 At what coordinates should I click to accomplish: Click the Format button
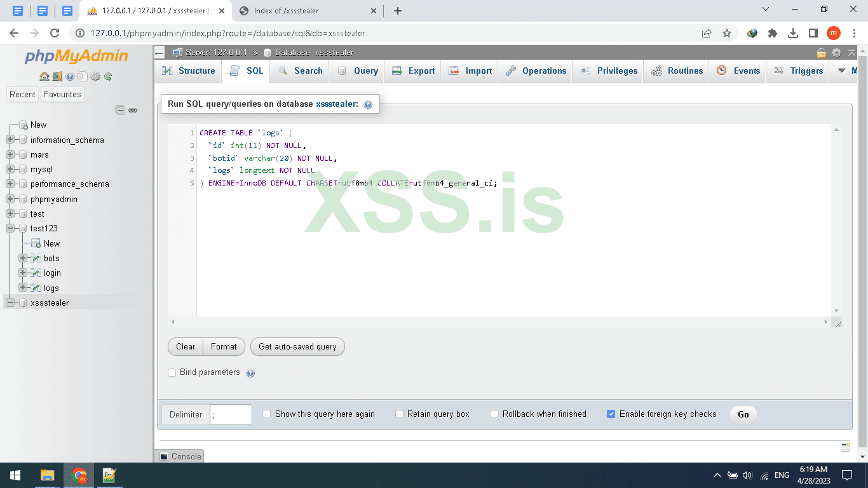pos(224,346)
